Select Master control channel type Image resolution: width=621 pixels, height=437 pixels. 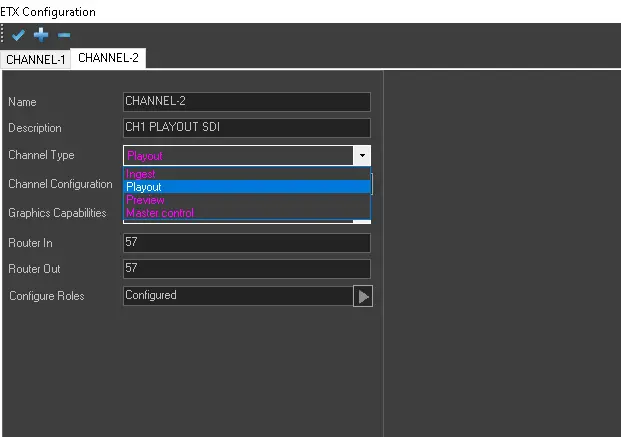(x=160, y=213)
